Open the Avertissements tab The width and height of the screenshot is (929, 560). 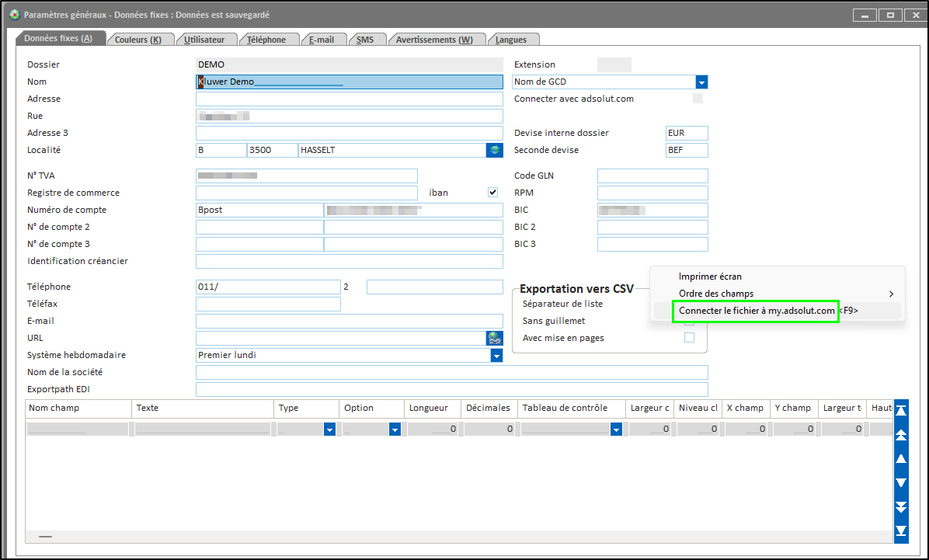click(x=434, y=40)
